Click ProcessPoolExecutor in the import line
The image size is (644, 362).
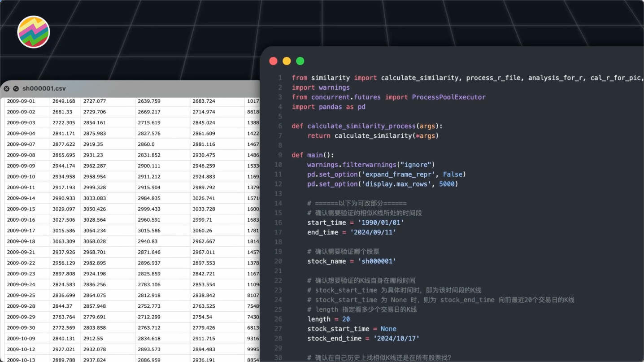click(x=448, y=97)
